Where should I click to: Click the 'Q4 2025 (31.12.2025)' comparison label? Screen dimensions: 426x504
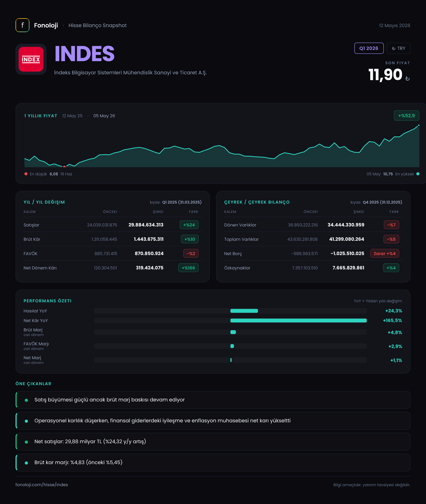pyautogui.click(x=382, y=202)
